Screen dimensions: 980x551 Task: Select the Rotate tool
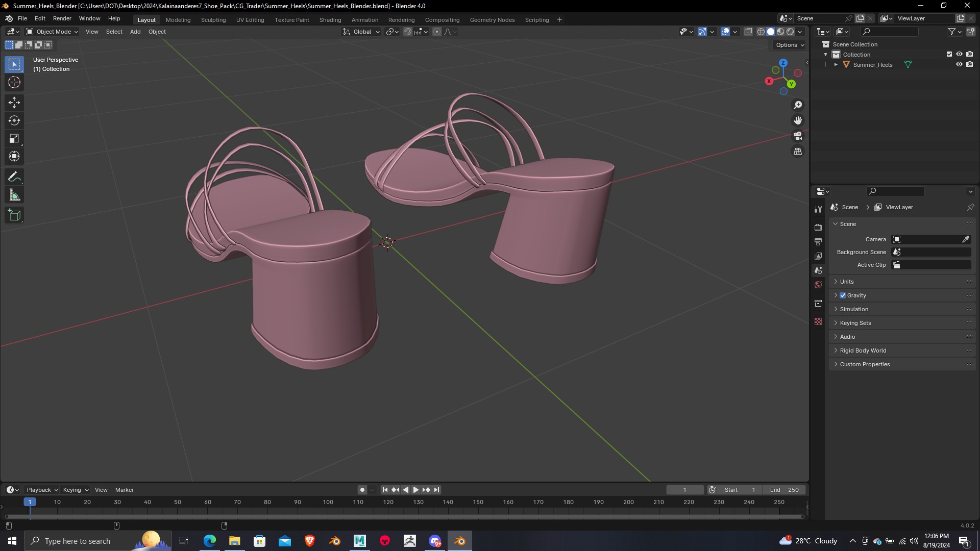tap(14, 120)
